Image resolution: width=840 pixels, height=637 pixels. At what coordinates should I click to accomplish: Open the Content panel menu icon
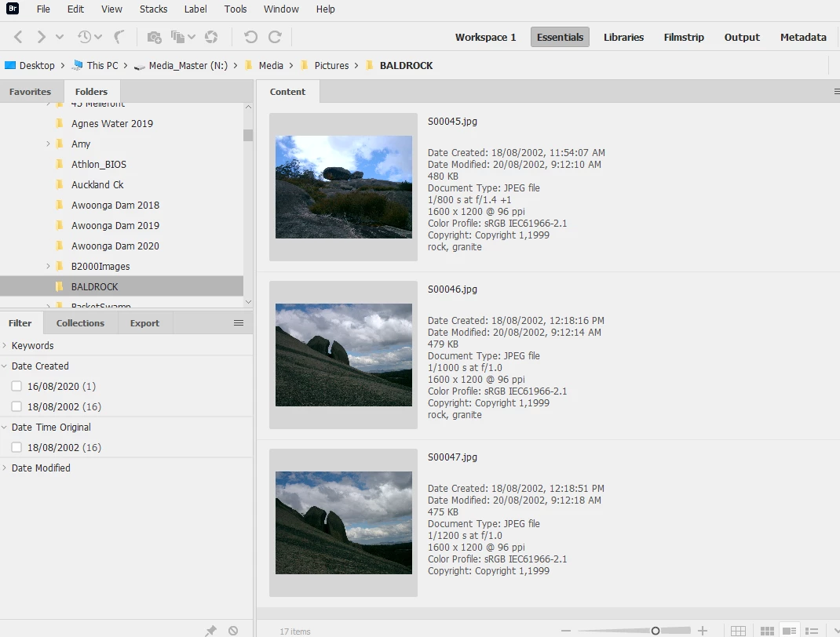836,92
